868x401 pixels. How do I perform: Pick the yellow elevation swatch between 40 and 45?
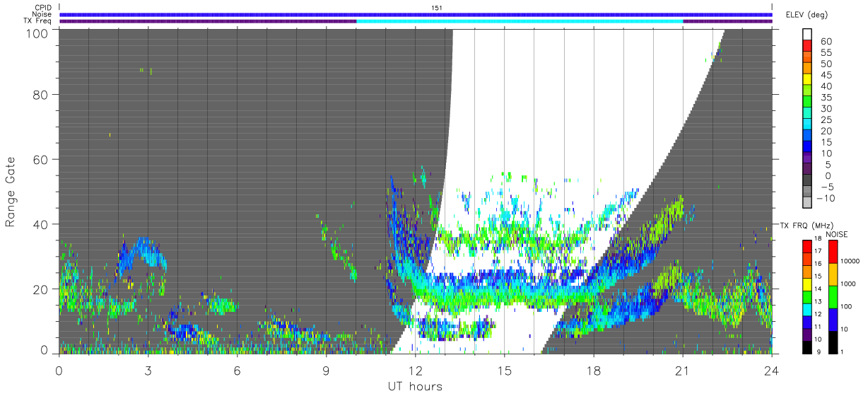[807, 80]
